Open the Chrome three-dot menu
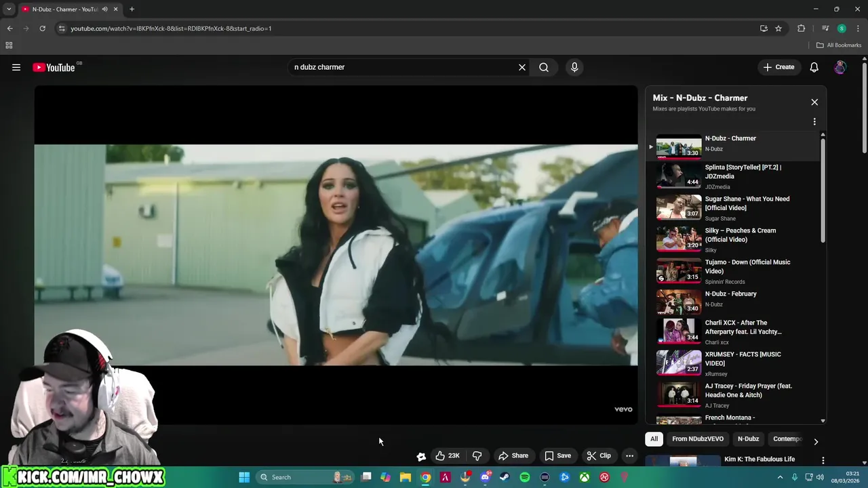The width and height of the screenshot is (868, 488). click(x=858, y=28)
